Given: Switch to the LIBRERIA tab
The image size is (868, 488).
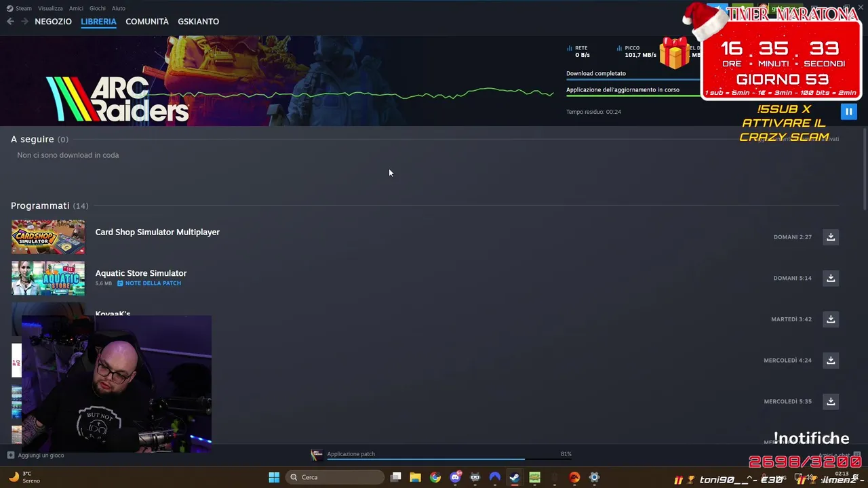Looking at the screenshot, I should [x=98, y=22].
